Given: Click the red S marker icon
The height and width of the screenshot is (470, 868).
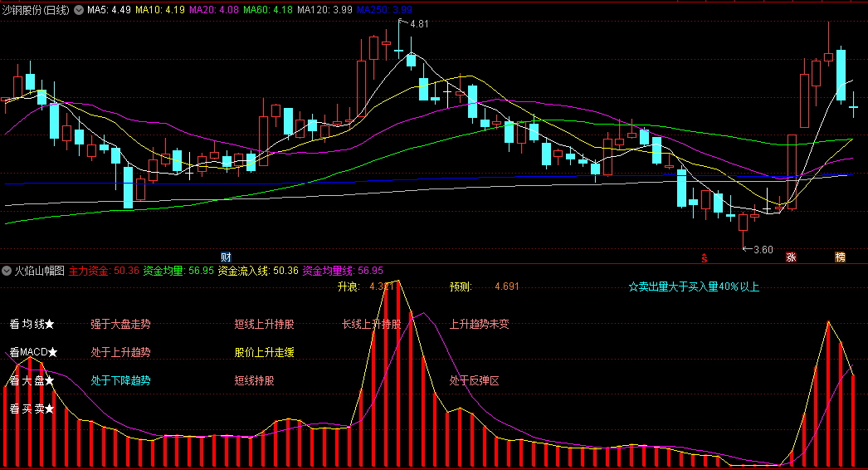Looking at the screenshot, I should click(x=705, y=258).
